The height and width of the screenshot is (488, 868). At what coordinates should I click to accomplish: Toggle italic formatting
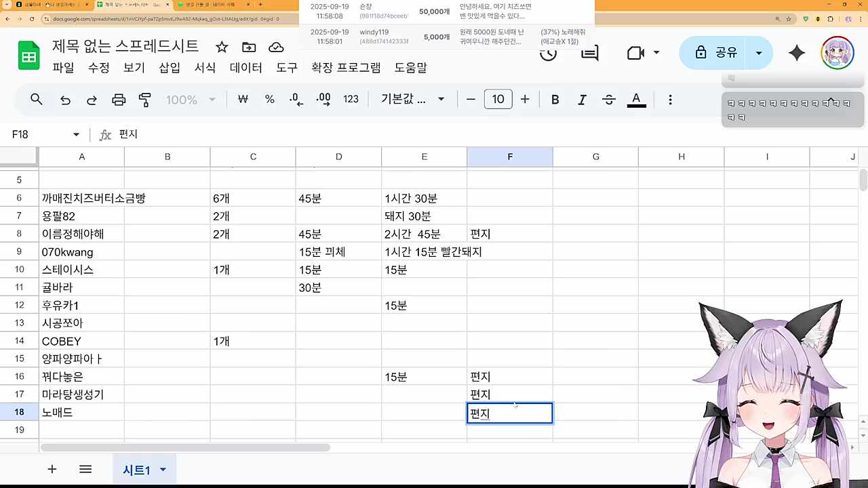click(582, 100)
